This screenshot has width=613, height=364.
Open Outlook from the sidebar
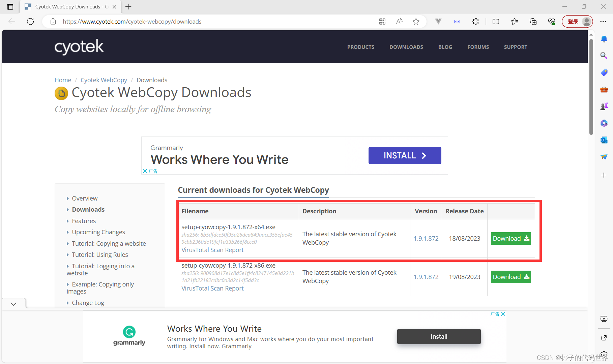[x=604, y=140]
